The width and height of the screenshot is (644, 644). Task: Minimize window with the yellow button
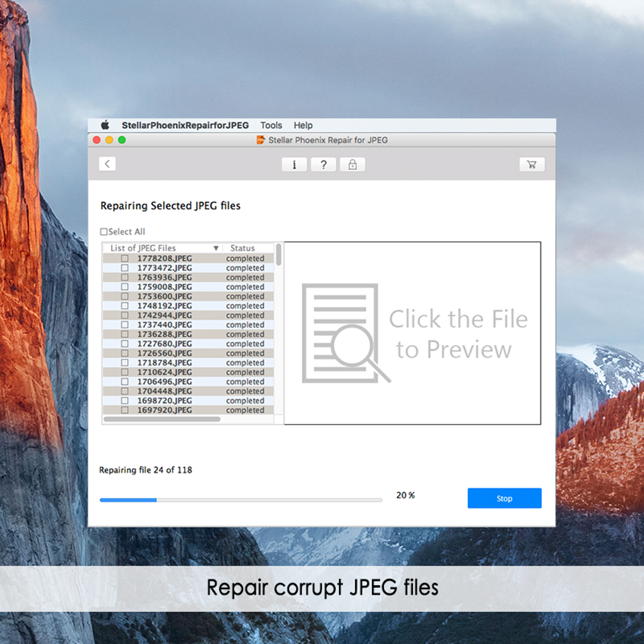coord(109,140)
